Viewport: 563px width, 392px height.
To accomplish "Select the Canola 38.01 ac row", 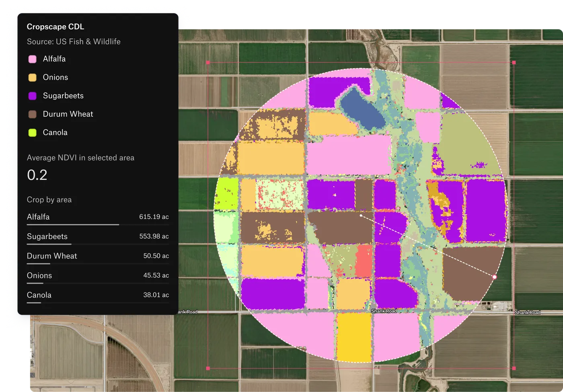I will (98, 297).
